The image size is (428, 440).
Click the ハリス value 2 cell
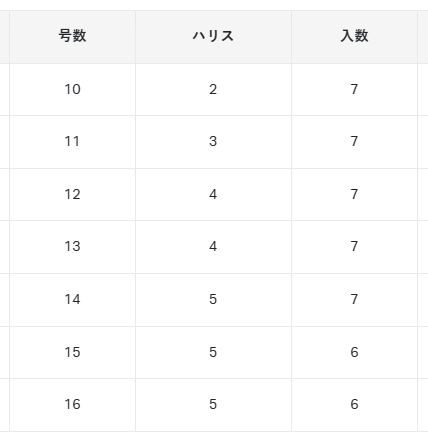pyautogui.click(x=213, y=89)
